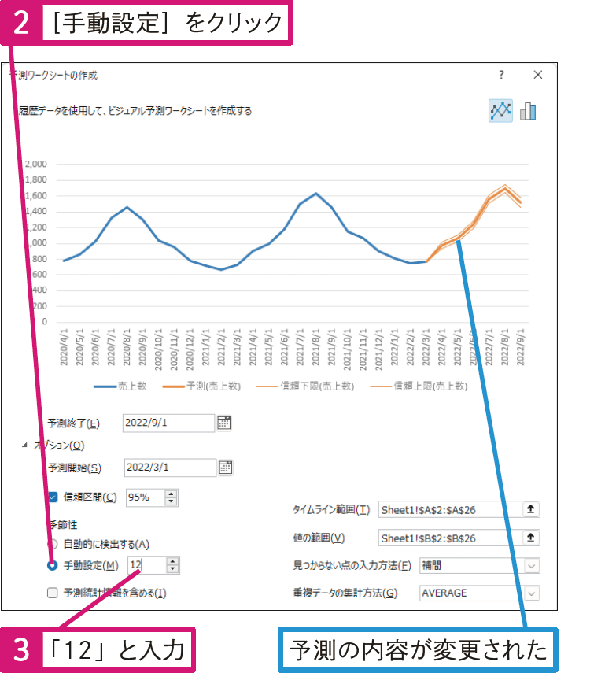Screen dimensions: 616x673
Task: Open the 重複データの集計方法 dropdown
Action: (532, 593)
